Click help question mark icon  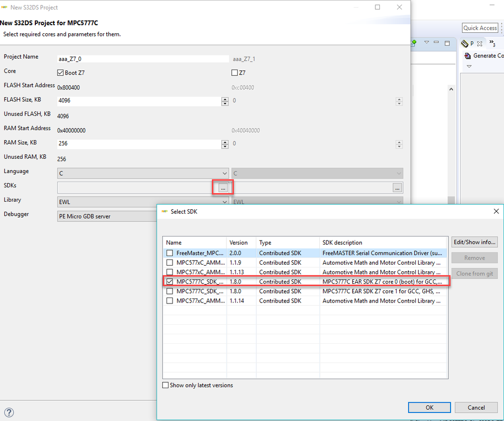tap(9, 412)
